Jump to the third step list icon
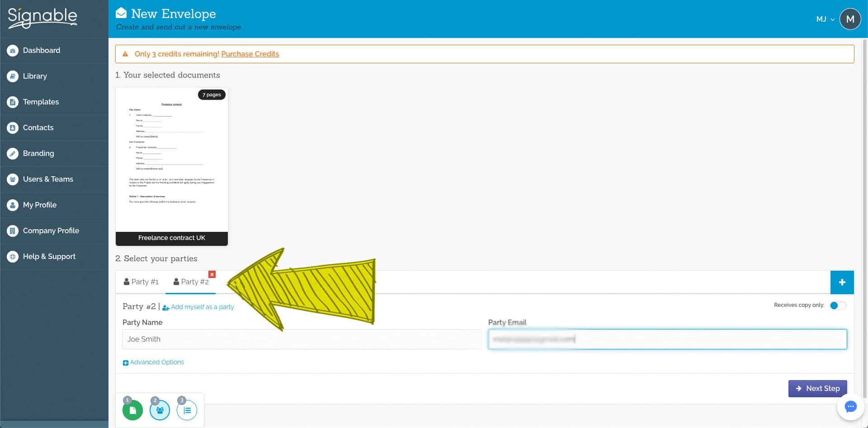Screen dimensions: 868x428 pos(187,410)
